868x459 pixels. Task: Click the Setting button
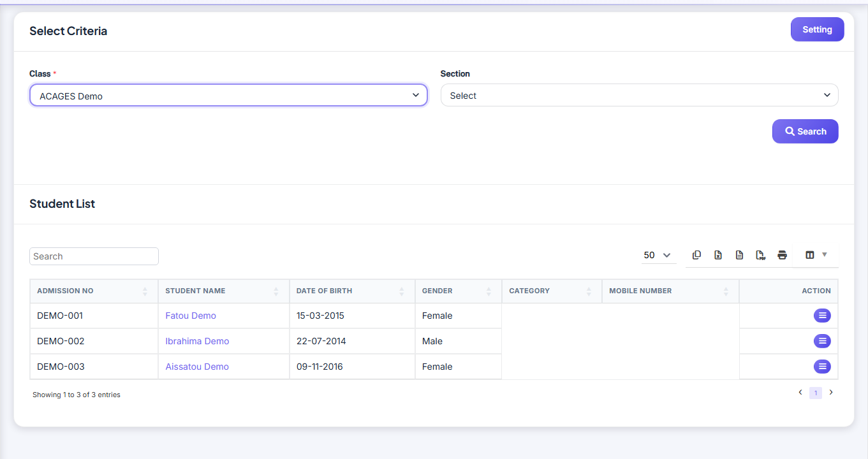[817, 29]
